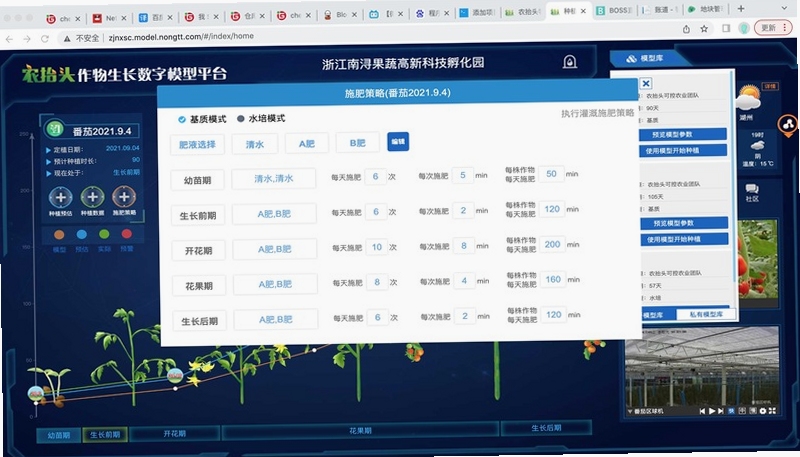Reload the page in browser
The width and height of the screenshot is (800, 457).
pyautogui.click(x=45, y=38)
